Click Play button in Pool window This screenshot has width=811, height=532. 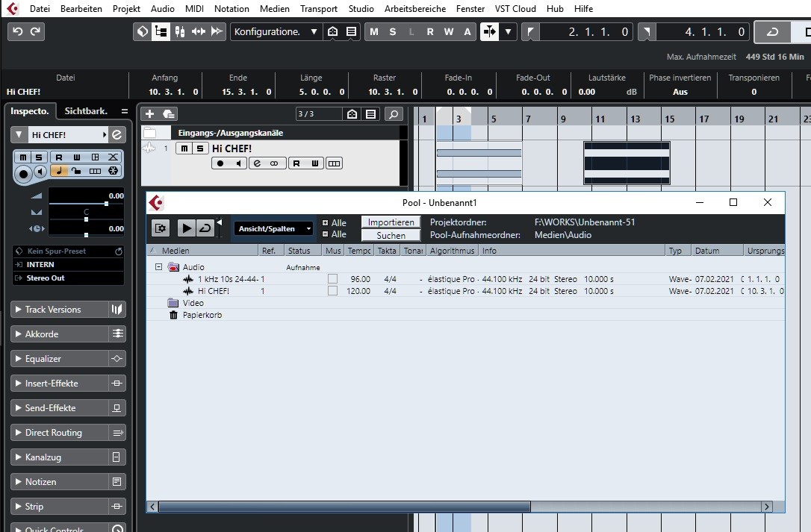[187, 228]
